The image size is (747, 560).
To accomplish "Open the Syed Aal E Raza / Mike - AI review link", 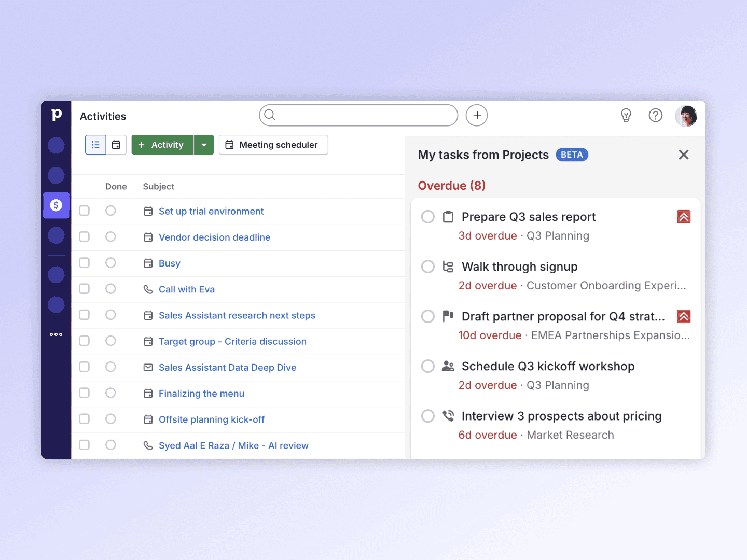I will point(233,445).
